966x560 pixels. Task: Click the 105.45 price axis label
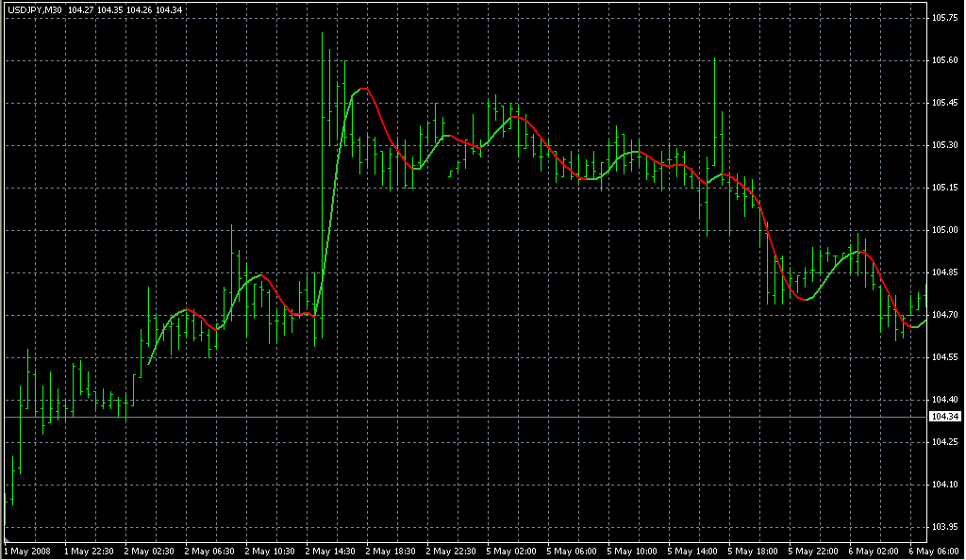click(944, 103)
